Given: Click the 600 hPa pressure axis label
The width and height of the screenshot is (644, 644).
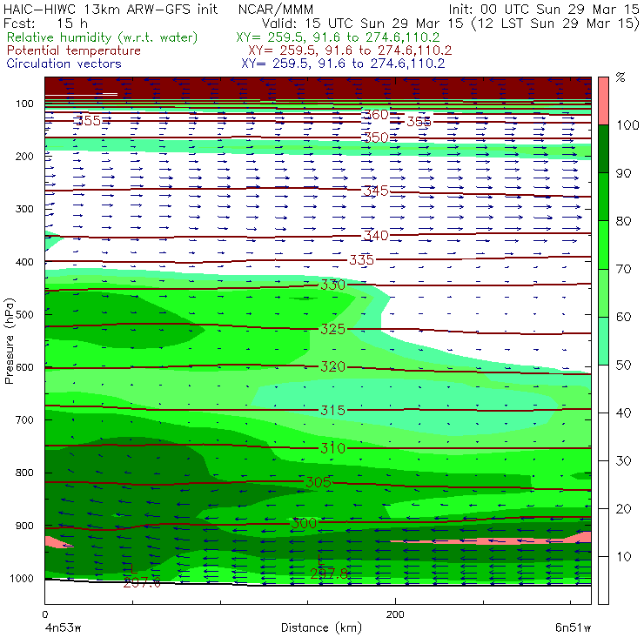Looking at the screenshot, I should (24, 367).
